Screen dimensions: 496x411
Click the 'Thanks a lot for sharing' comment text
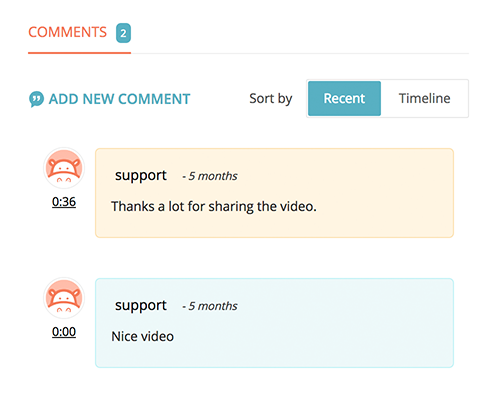pos(214,206)
